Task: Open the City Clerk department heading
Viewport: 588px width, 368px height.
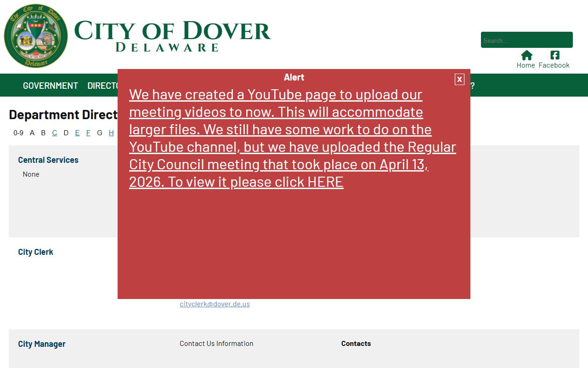Action: [35, 252]
